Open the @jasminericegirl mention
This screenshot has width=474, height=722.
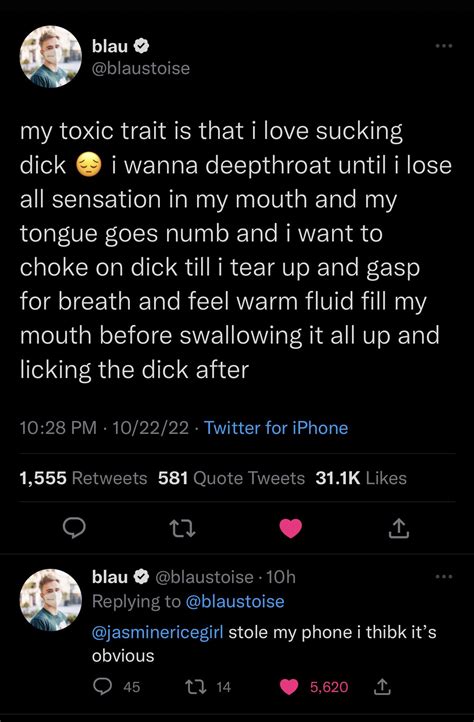(x=158, y=632)
